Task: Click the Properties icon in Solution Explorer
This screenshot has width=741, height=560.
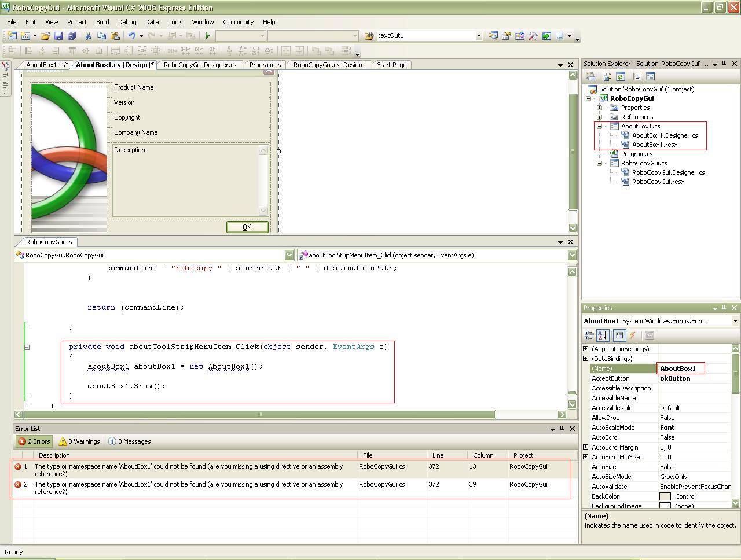Action: (x=590, y=76)
